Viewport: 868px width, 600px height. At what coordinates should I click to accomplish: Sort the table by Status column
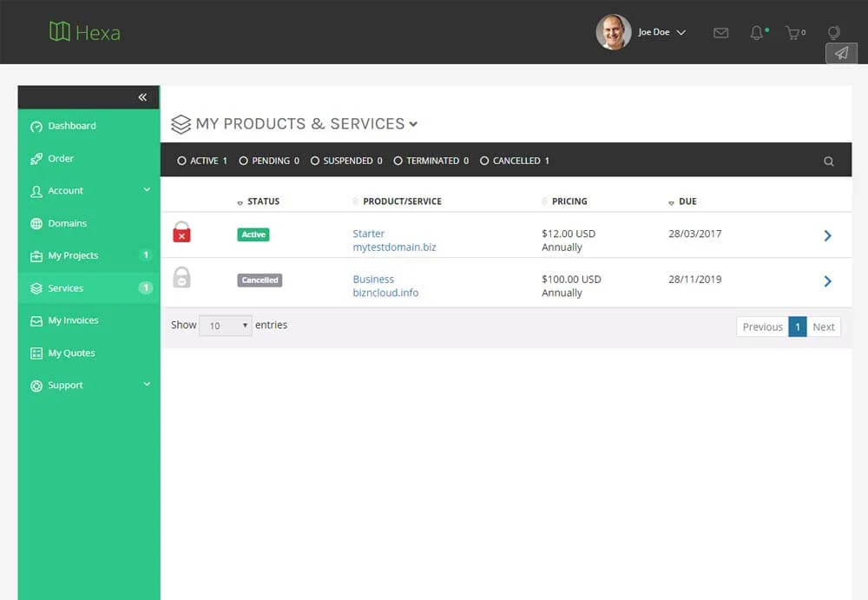click(259, 201)
